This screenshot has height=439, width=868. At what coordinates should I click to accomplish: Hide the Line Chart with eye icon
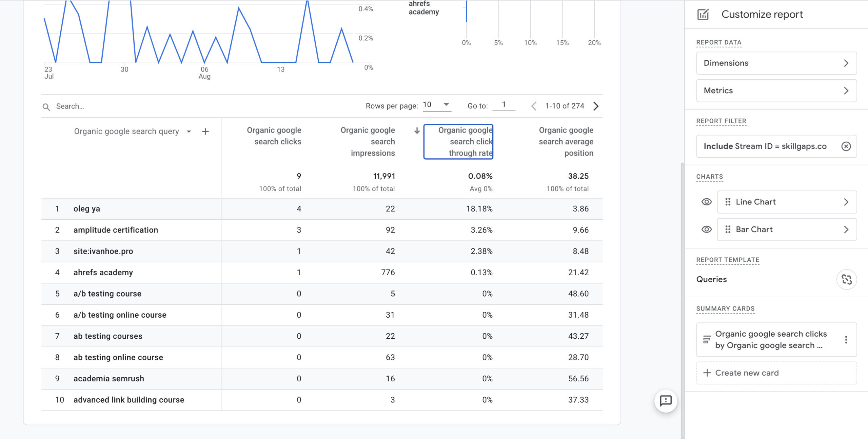point(706,202)
